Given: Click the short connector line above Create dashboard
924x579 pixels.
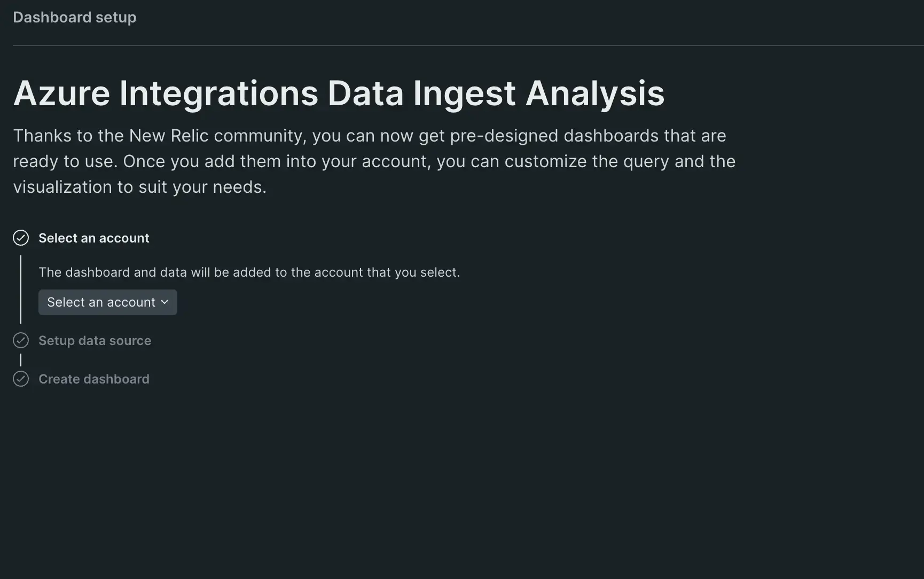Looking at the screenshot, I should click(21, 359).
